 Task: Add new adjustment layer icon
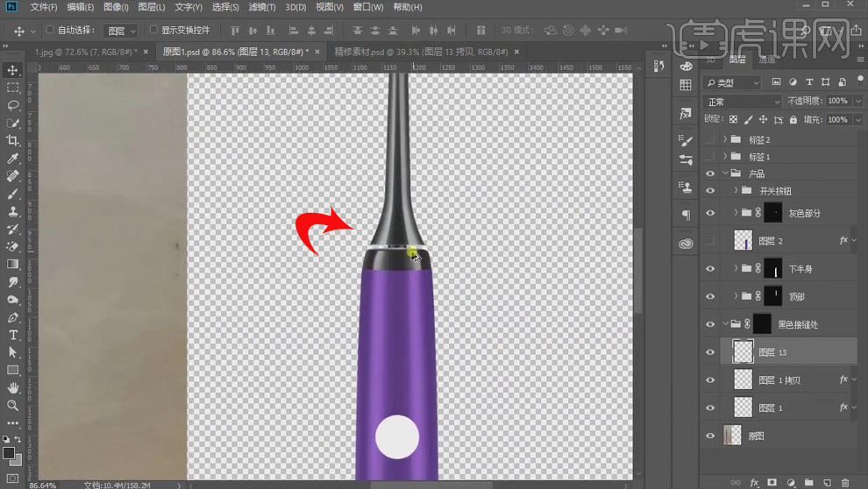[791, 482]
